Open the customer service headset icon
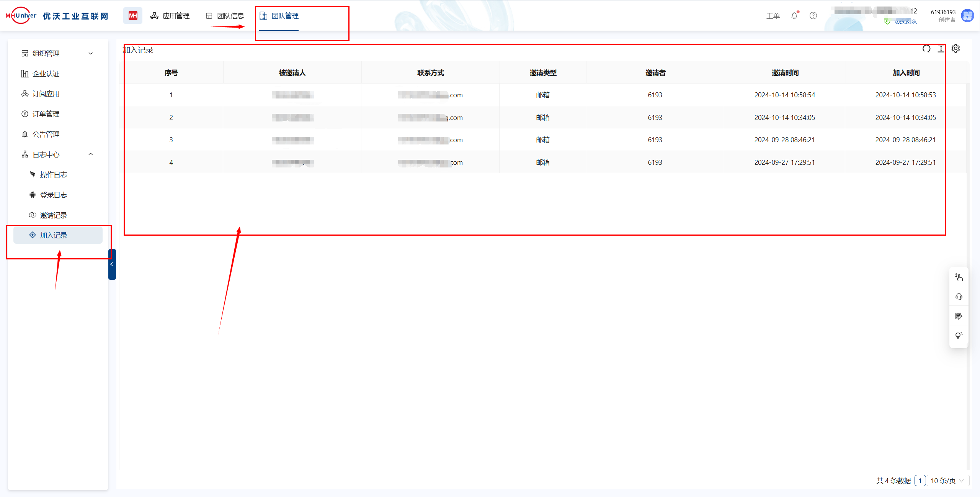Image resolution: width=980 pixels, height=497 pixels. [x=959, y=297]
